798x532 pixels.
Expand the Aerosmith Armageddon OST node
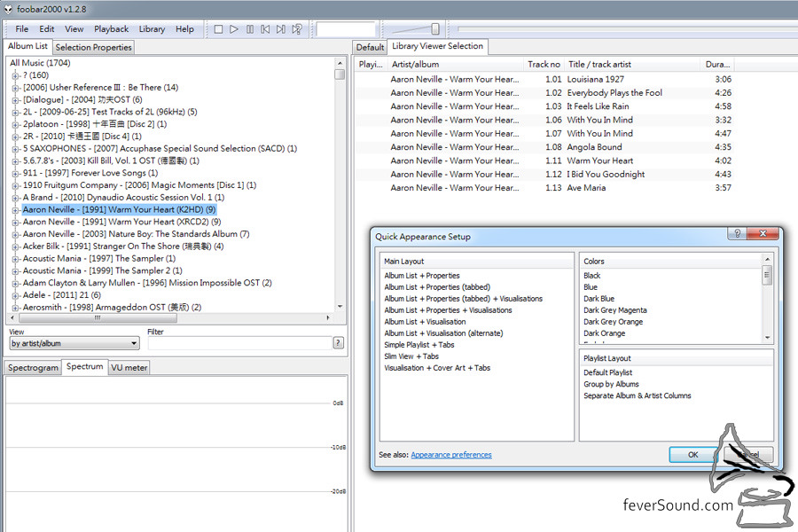[15, 308]
